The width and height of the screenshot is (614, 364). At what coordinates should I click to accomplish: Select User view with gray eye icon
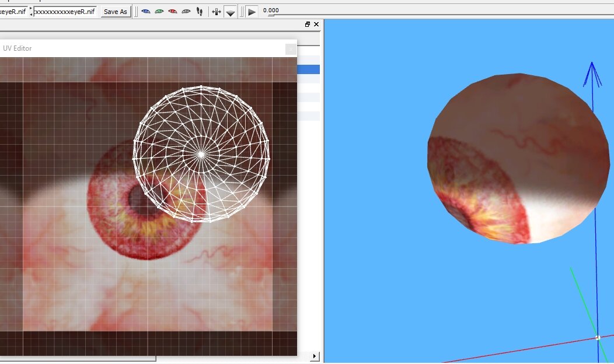pos(186,11)
